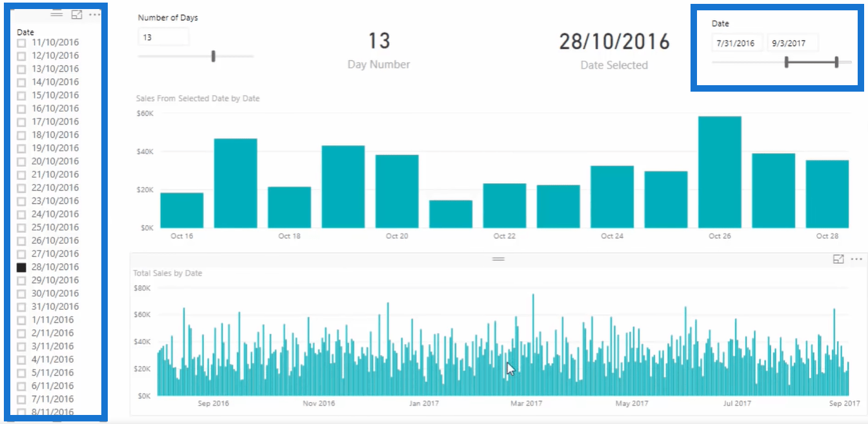This screenshot has height=424, width=868.
Task: Check the 4/11/2016 checkbox
Action: click(x=21, y=360)
